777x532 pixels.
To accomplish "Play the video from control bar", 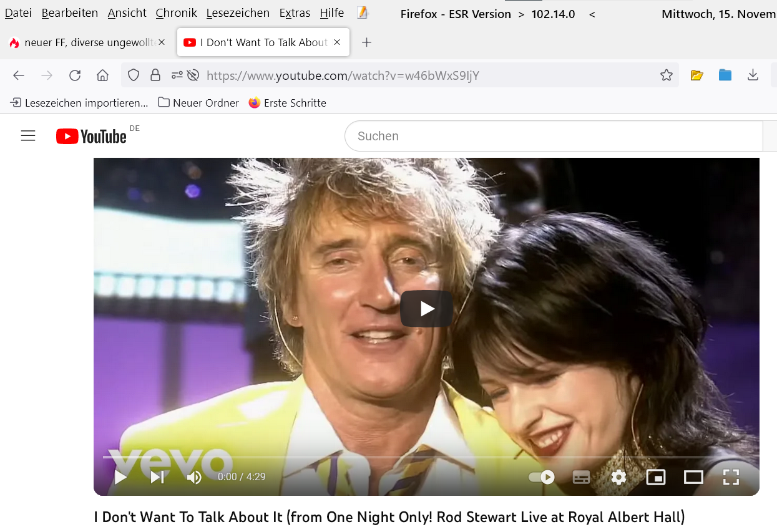I will [x=120, y=477].
